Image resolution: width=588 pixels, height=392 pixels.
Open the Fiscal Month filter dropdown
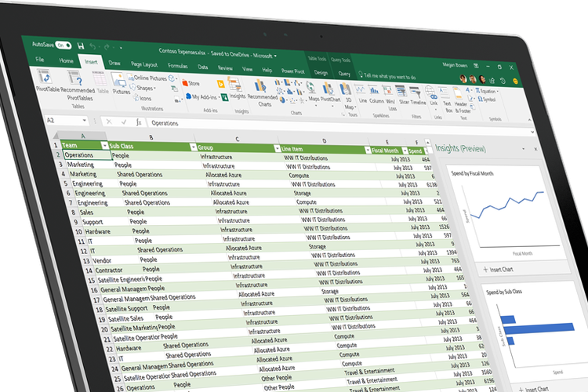[x=405, y=151]
